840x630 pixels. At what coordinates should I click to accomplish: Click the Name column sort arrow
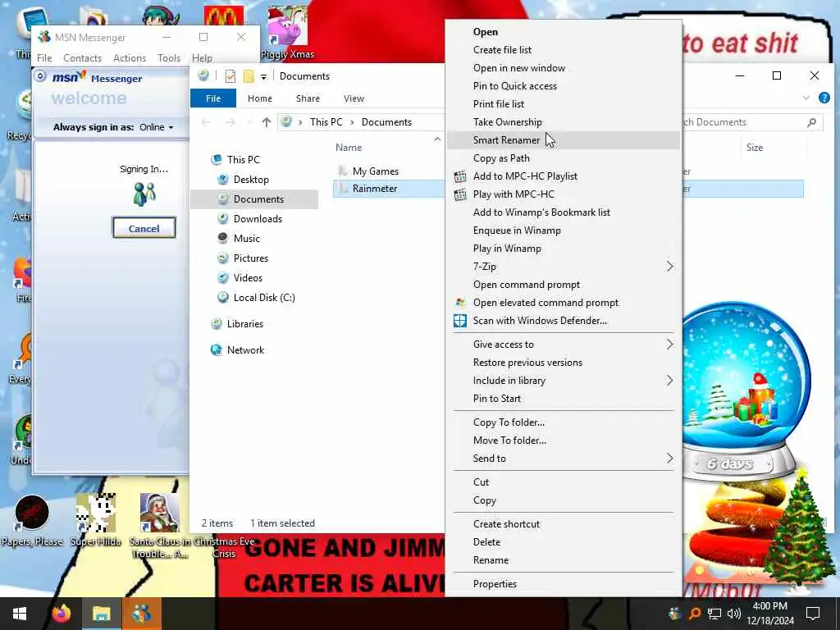click(x=438, y=139)
